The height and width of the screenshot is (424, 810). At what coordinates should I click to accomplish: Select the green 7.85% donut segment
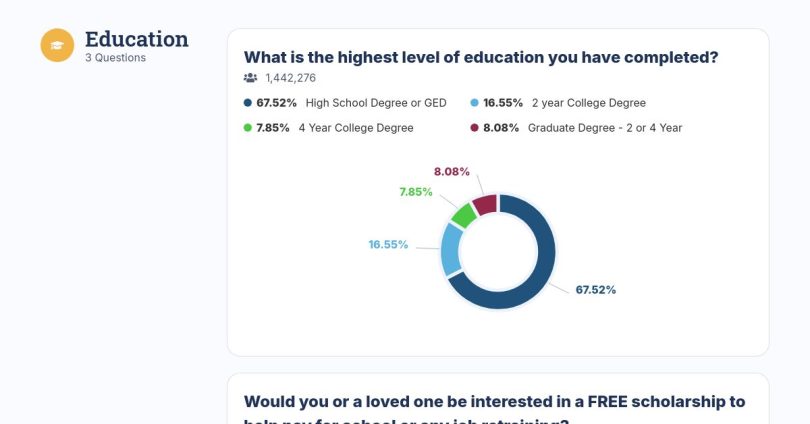pos(464,215)
